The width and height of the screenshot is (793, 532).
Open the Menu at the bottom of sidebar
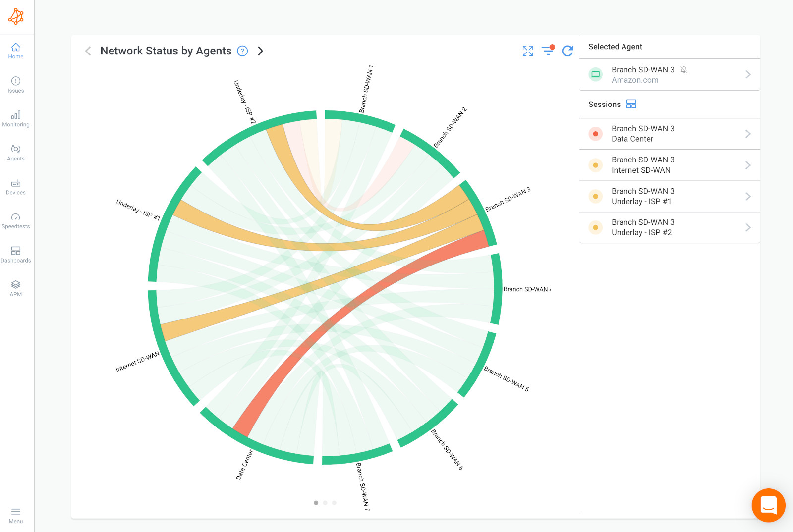pyautogui.click(x=16, y=515)
